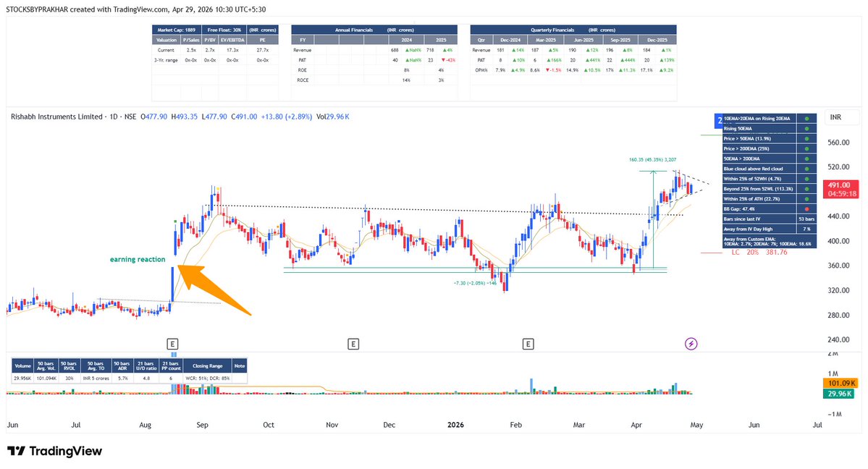Click the Free Float: 30% header cell
This screenshot has width=868, height=469.
224,30
